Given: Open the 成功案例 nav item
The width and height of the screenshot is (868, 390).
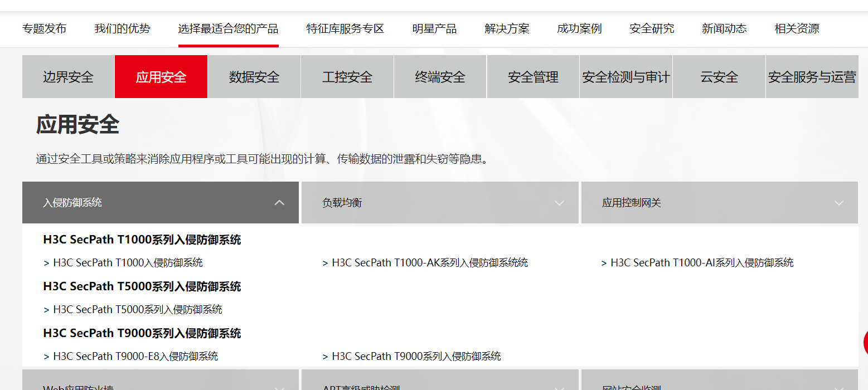Looking at the screenshot, I should pyautogui.click(x=579, y=28).
